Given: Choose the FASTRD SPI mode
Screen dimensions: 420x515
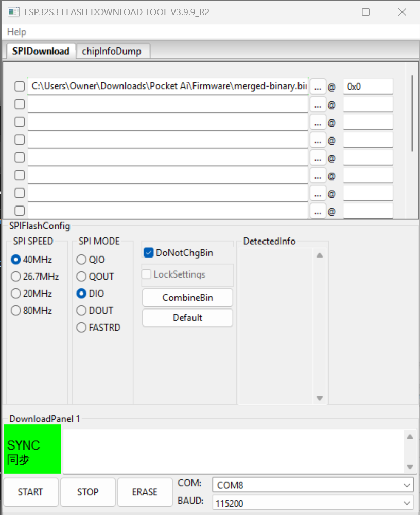Looking at the screenshot, I should click(81, 328).
